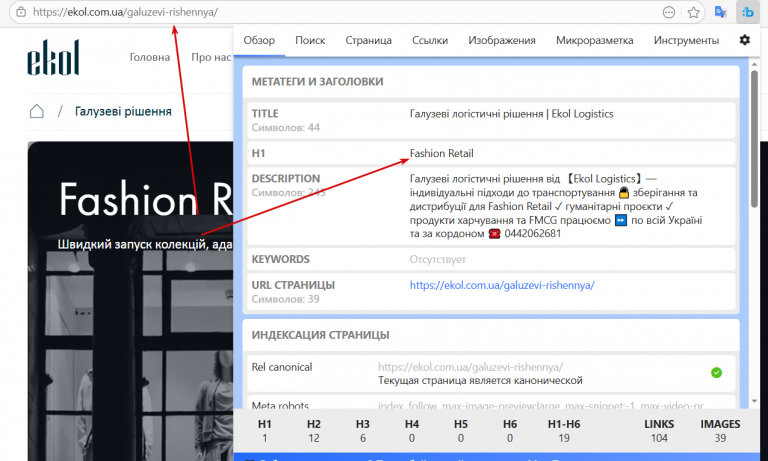Click the H3 count of 6
This screenshot has height=461, width=768.
[x=362, y=431]
